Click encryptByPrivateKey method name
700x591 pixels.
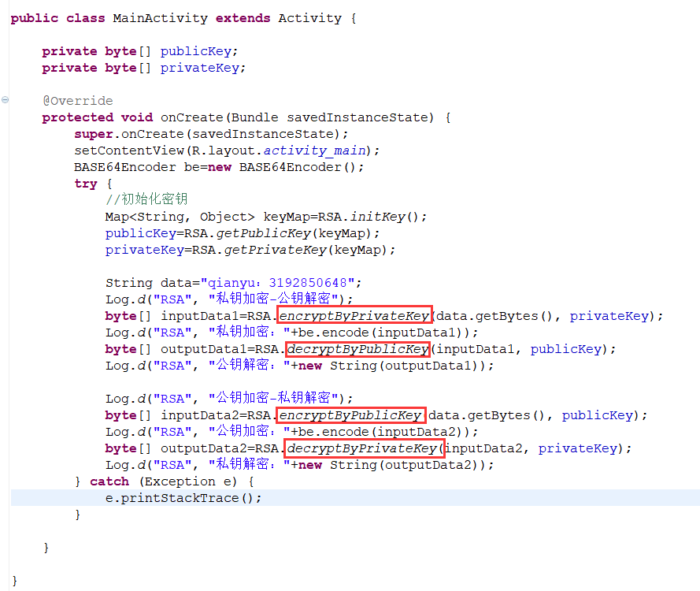pos(354,316)
